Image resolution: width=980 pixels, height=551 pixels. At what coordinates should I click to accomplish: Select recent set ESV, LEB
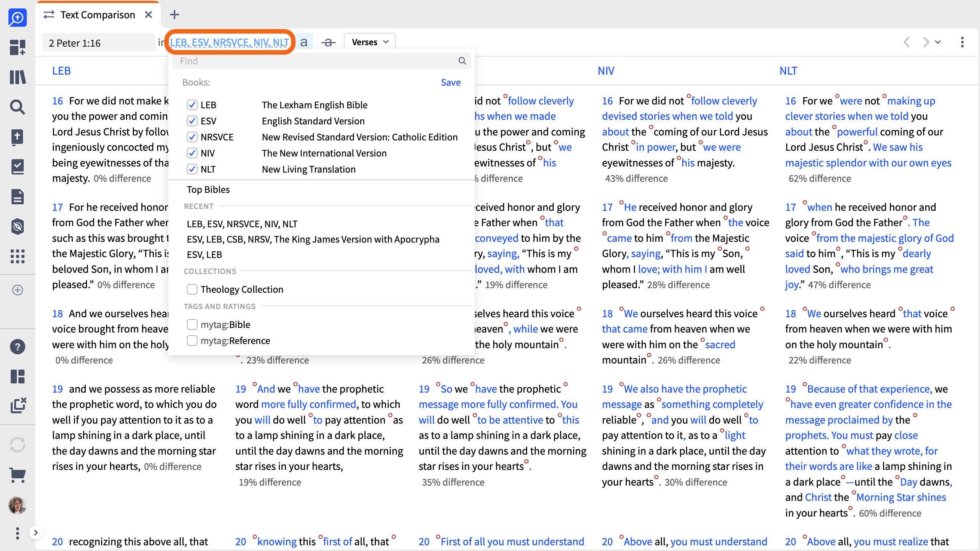pos(204,254)
